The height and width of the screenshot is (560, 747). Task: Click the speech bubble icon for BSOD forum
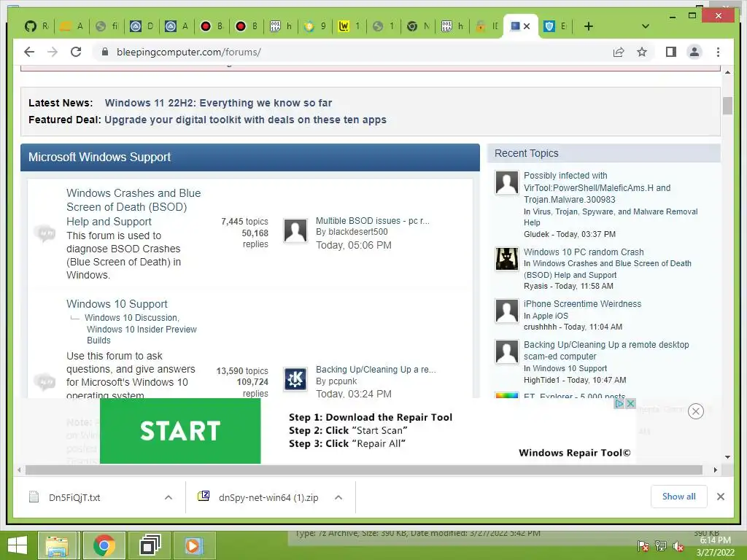(44, 233)
